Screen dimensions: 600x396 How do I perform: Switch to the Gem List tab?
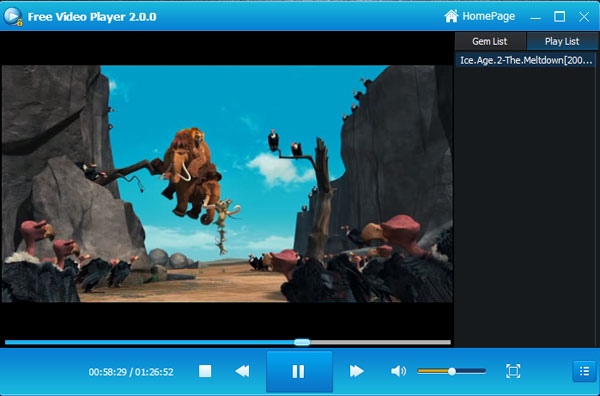coord(490,41)
